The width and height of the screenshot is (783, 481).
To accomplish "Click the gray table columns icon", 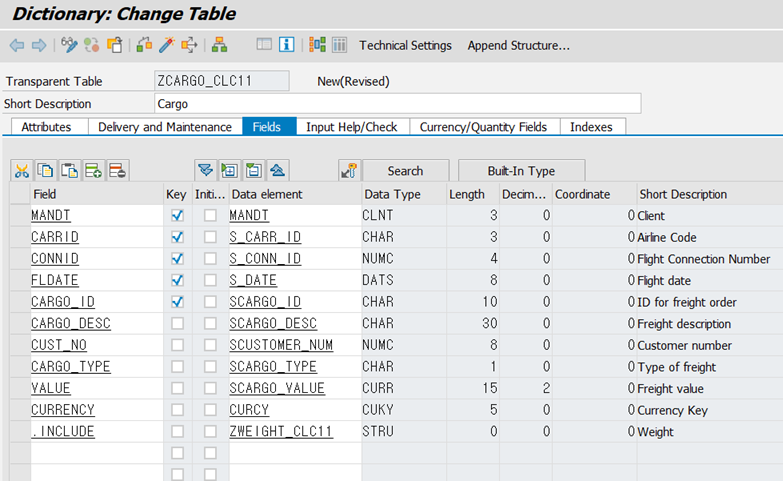I will (x=340, y=45).
